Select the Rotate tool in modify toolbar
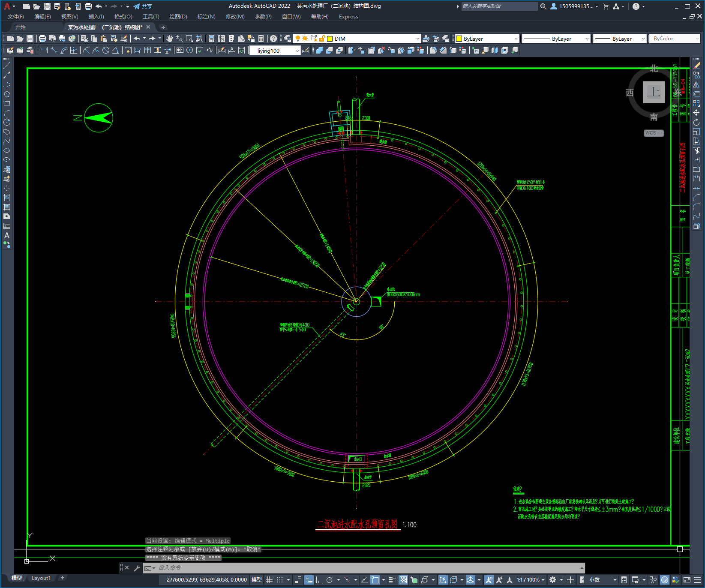 [696, 122]
